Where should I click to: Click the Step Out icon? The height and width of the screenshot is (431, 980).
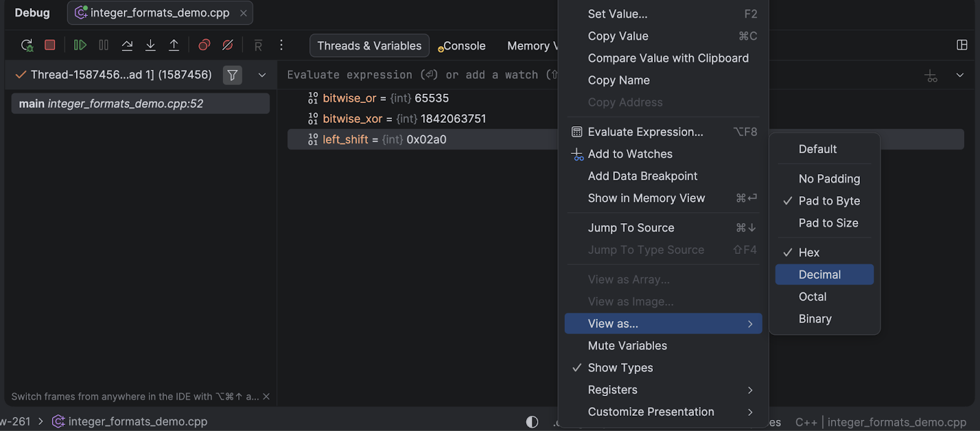pyautogui.click(x=174, y=45)
